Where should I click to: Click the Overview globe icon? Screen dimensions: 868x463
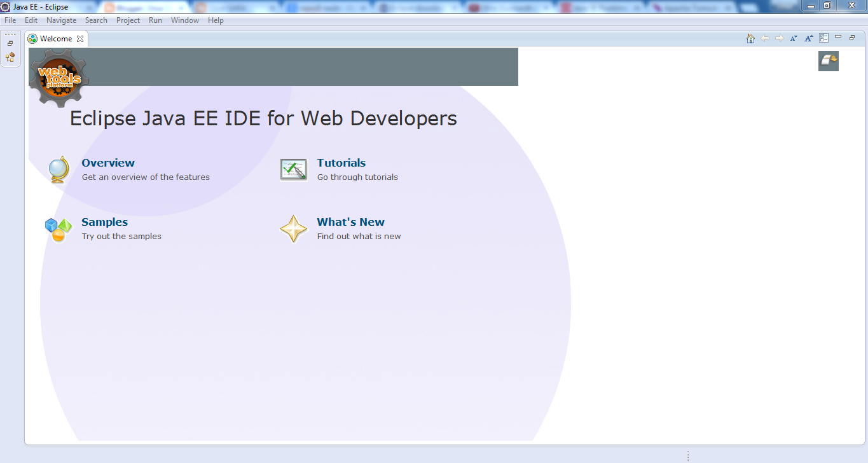[59, 170]
